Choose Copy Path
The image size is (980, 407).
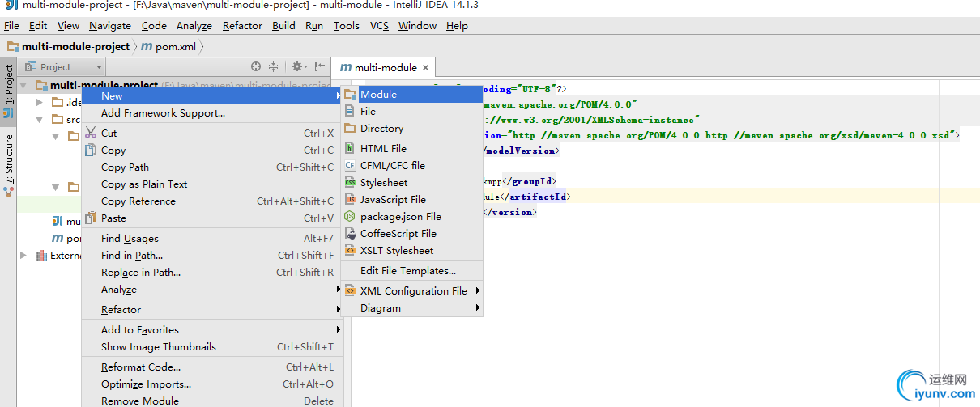212,167
